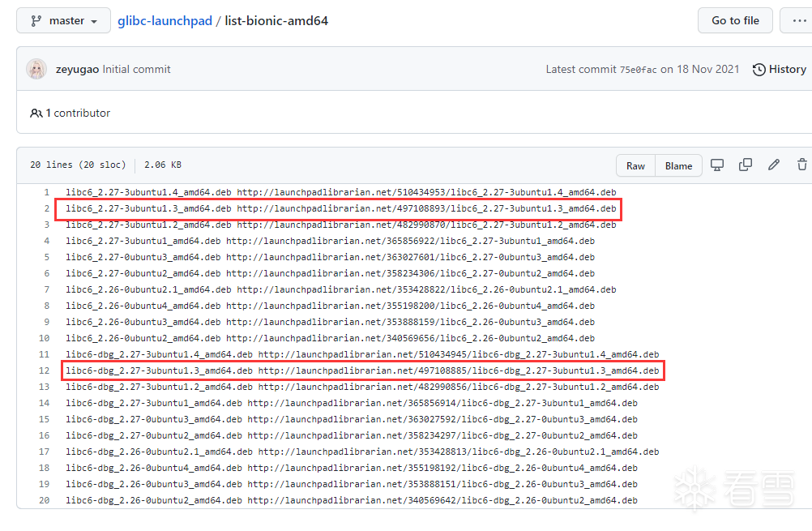
Task: Click the line for libc6-dbg_2.27-3ubuntu1.2_amd64.deb
Action: (x=362, y=387)
